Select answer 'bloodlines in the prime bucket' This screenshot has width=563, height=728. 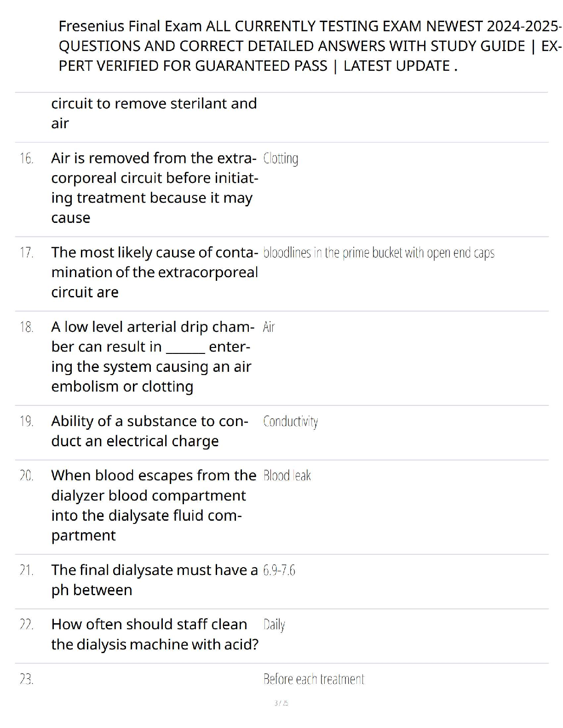(x=379, y=253)
